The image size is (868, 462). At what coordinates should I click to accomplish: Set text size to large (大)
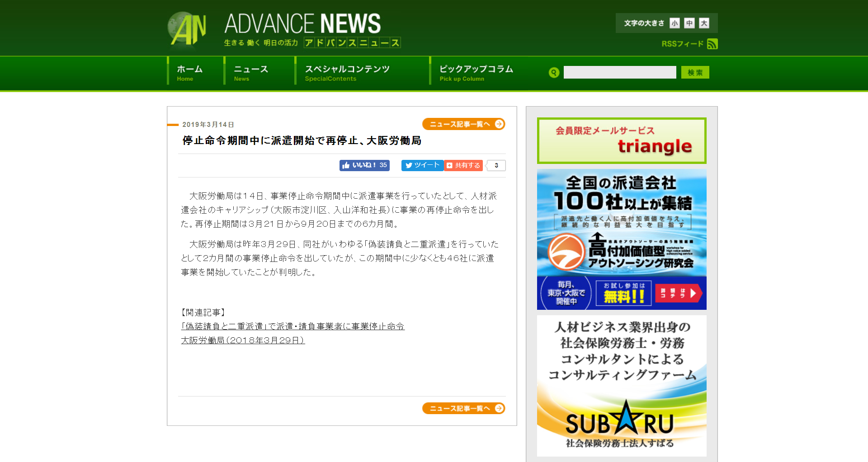pos(704,23)
